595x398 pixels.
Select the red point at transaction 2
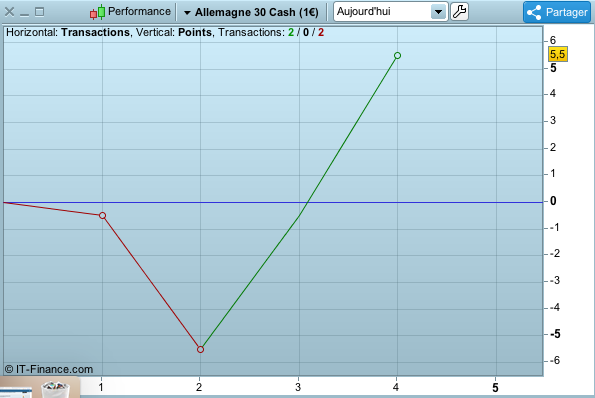click(x=200, y=349)
